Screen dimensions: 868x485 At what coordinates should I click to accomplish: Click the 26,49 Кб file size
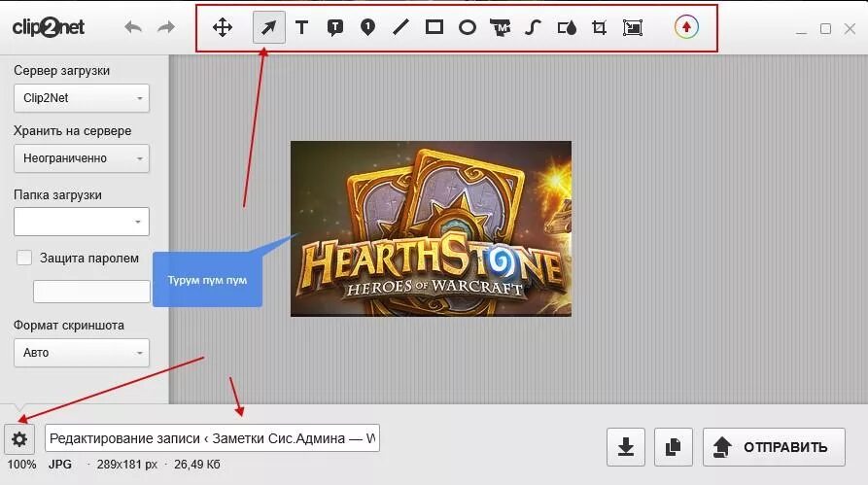(197, 465)
